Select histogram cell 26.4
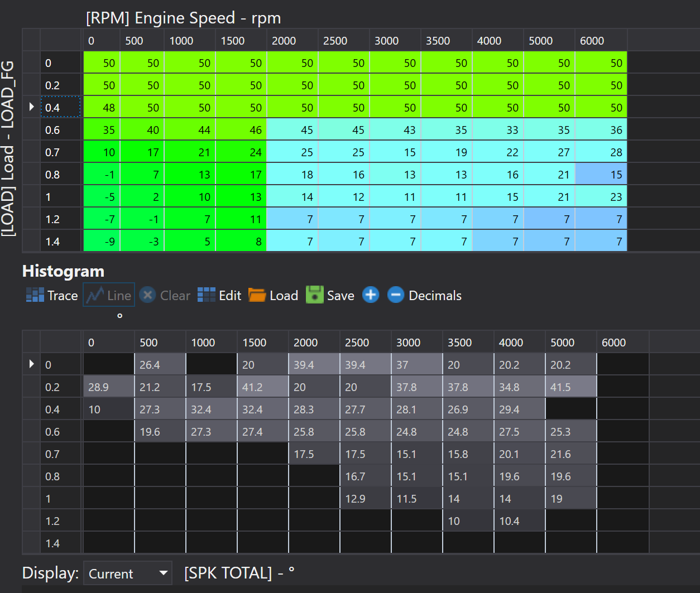 click(x=160, y=364)
